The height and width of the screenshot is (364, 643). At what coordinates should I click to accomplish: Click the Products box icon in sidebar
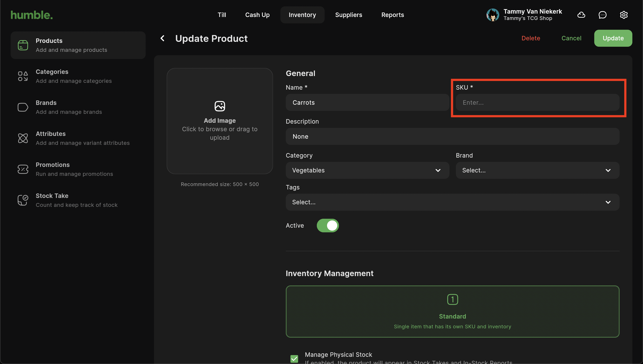point(23,45)
